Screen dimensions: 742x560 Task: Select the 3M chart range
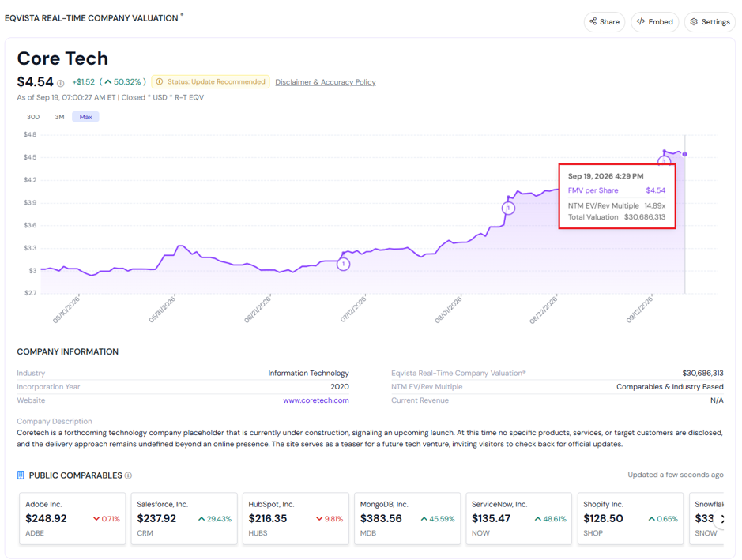pos(59,117)
